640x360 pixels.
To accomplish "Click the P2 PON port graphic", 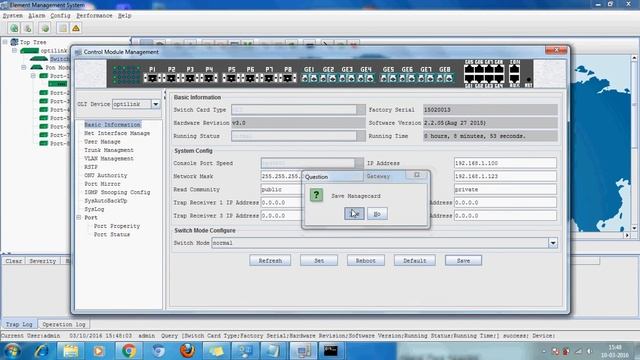I will pos(171,78).
